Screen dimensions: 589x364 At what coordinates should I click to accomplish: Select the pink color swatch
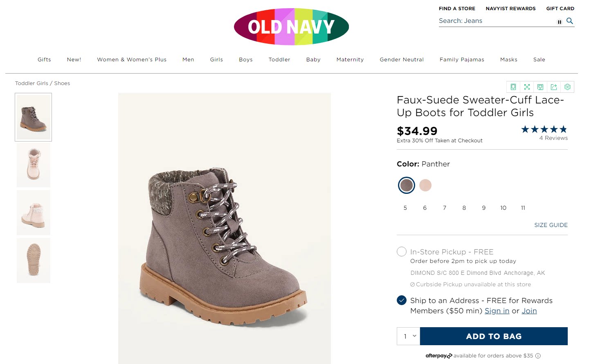click(425, 185)
